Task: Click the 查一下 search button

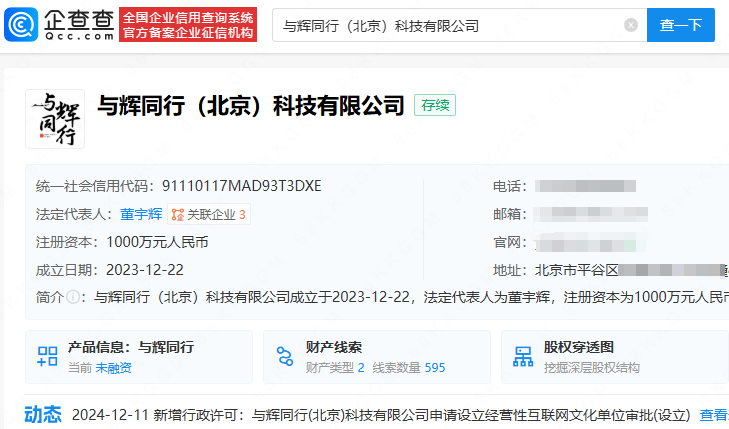Action: pyautogui.click(x=681, y=25)
